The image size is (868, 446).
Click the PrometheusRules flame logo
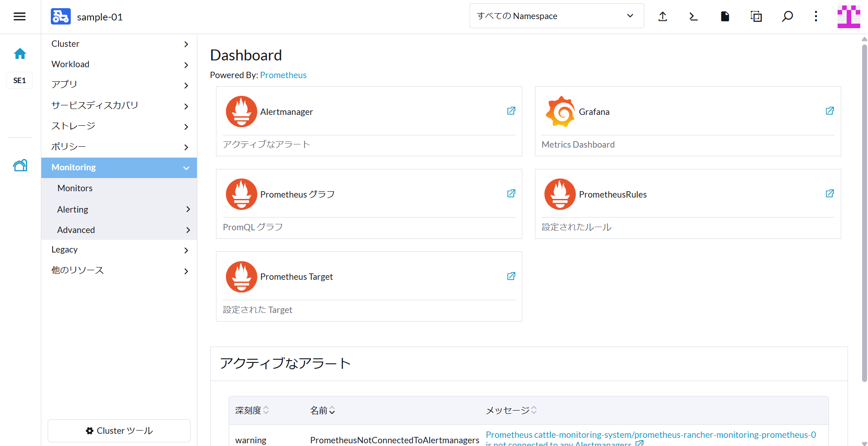[x=560, y=194]
